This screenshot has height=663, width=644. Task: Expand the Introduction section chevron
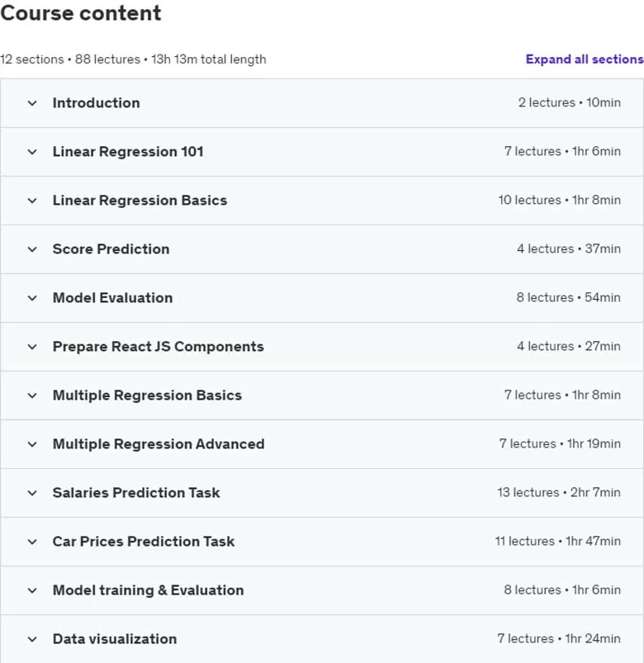pyautogui.click(x=32, y=103)
